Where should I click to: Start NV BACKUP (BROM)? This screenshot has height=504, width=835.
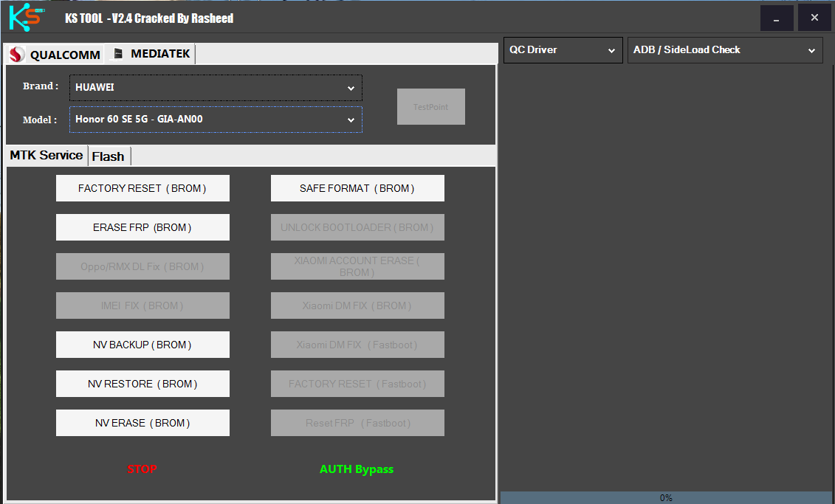tap(142, 345)
